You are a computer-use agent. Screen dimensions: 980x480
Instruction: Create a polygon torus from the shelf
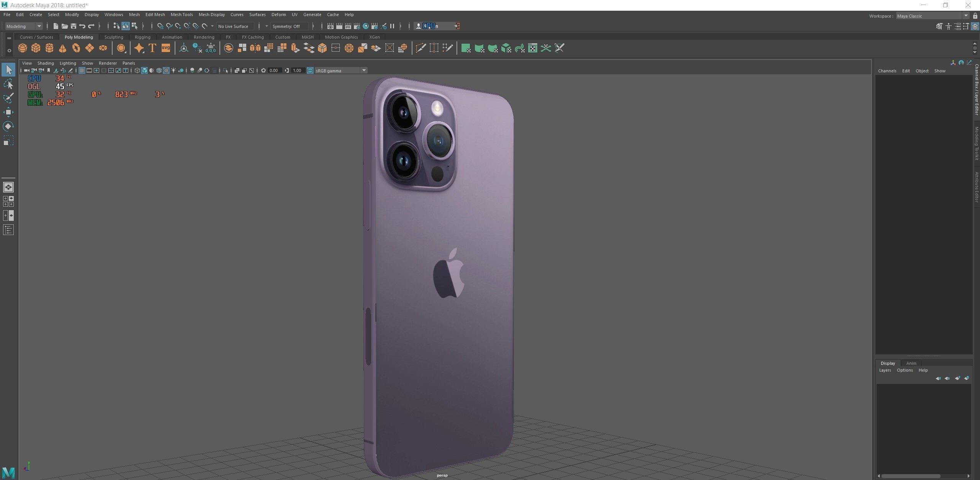[x=76, y=48]
